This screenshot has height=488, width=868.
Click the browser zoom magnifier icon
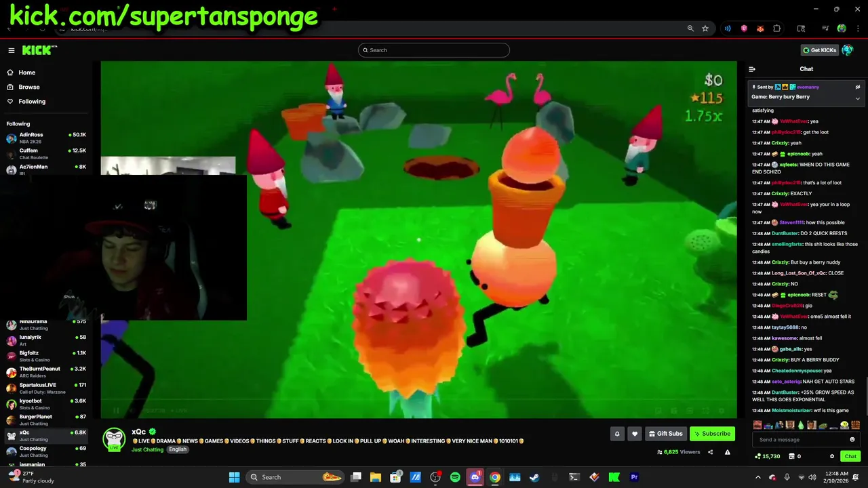point(690,28)
